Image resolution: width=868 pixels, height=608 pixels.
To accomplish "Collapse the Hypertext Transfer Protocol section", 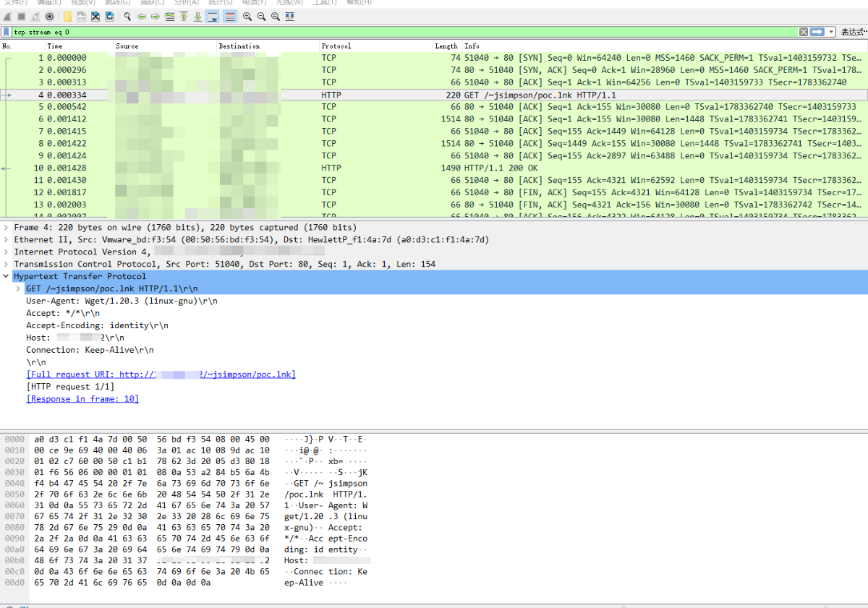I will (7, 277).
